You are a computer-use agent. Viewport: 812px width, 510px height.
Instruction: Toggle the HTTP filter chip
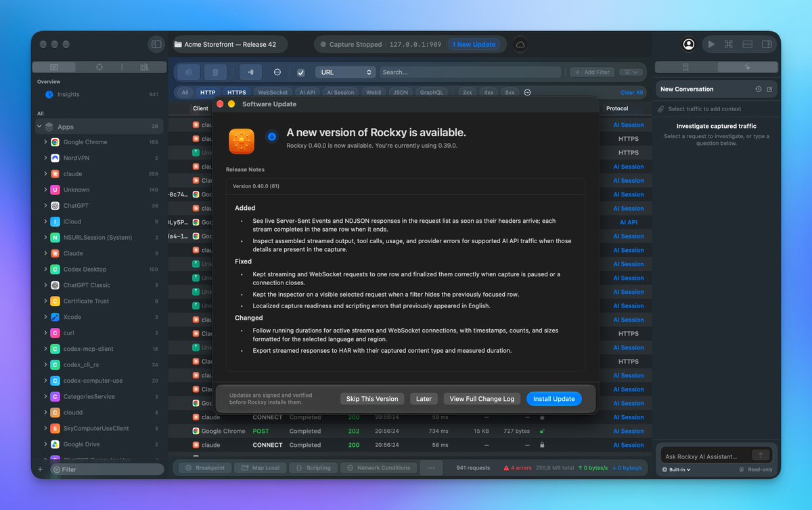click(x=208, y=92)
